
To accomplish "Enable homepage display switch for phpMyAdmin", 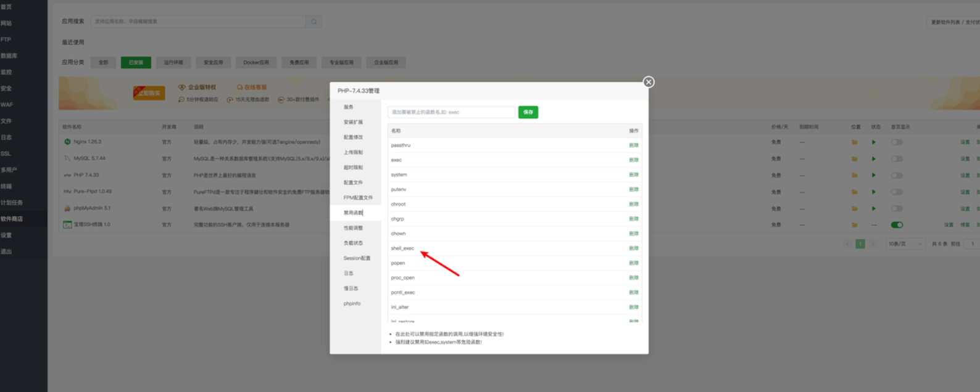I will [x=897, y=208].
